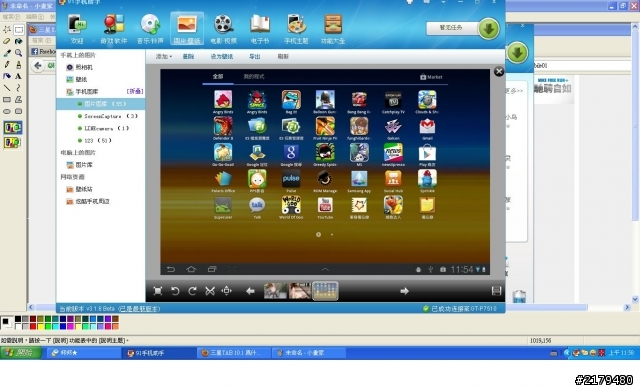Select the LDRcamera (1) album
Screen dimensions: 640x388
click(103, 128)
